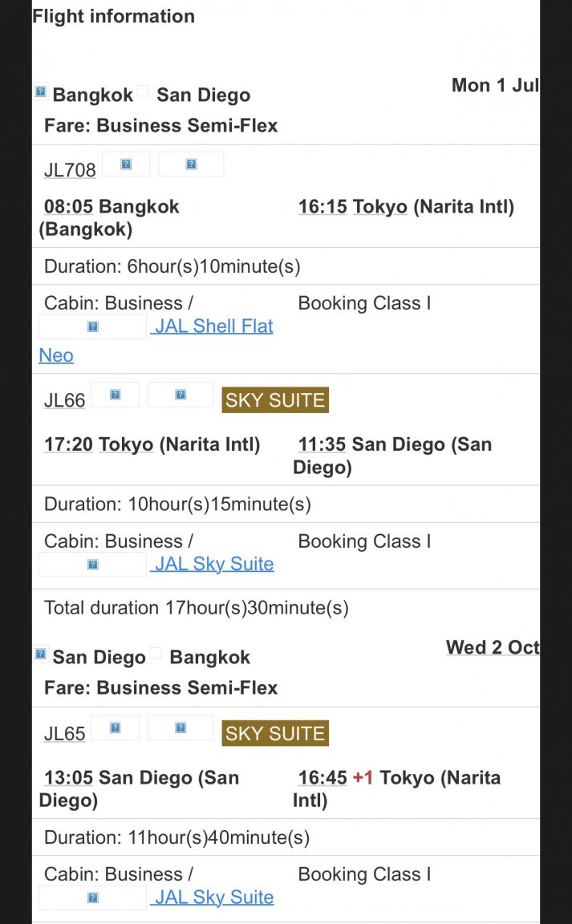Click the second image icon beside JL65
The width and height of the screenshot is (572, 924).
pos(181,727)
